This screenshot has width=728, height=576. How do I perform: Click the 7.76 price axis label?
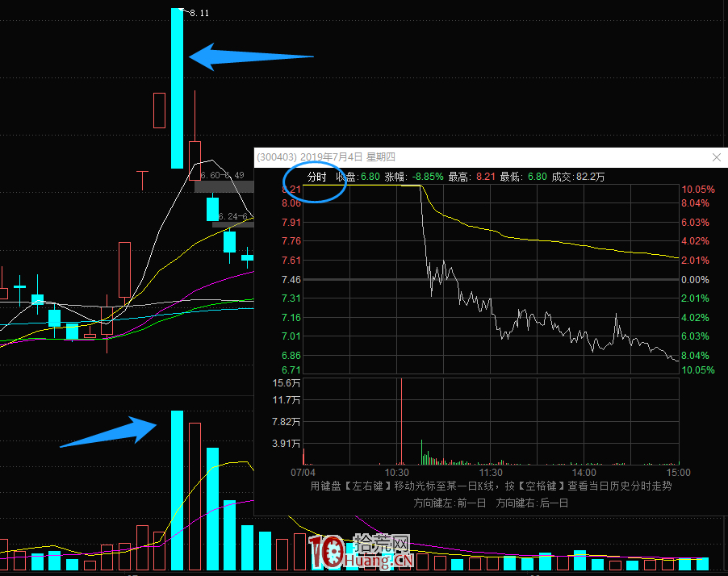click(291, 241)
